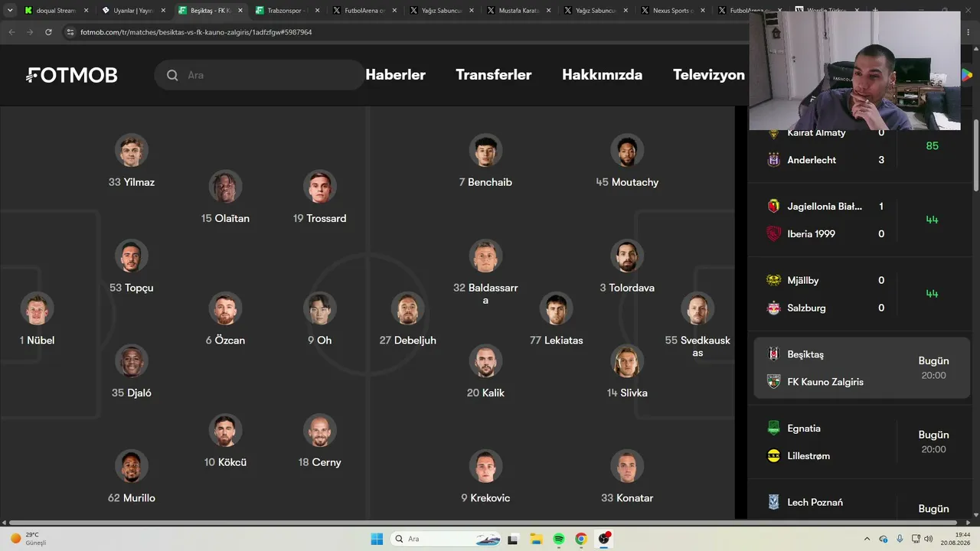Select Lekiatas's player avatar
The height and width of the screenshot is (551, 980).
click(556, 308)
